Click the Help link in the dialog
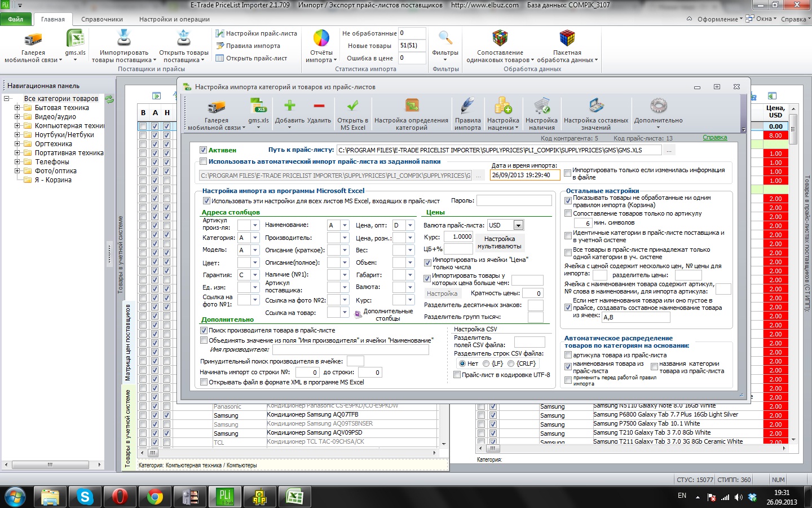This screenshot has height=508, width=812. (715, 138)
